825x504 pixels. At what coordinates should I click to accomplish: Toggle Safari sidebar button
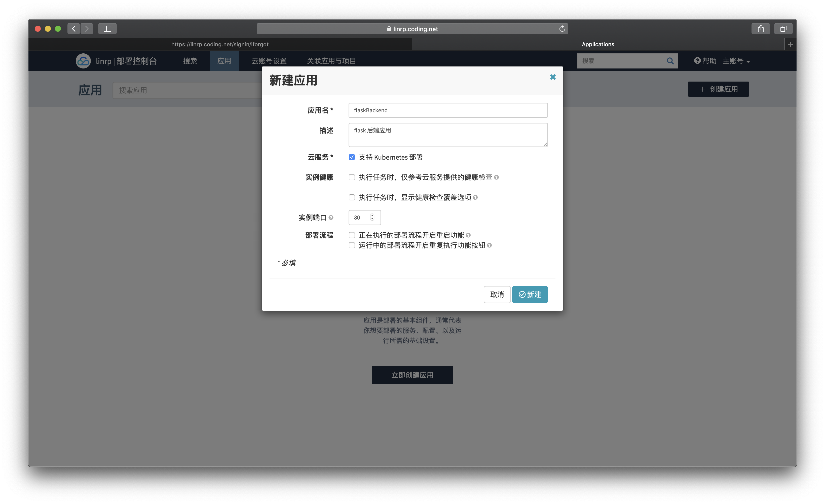point(107,29)
